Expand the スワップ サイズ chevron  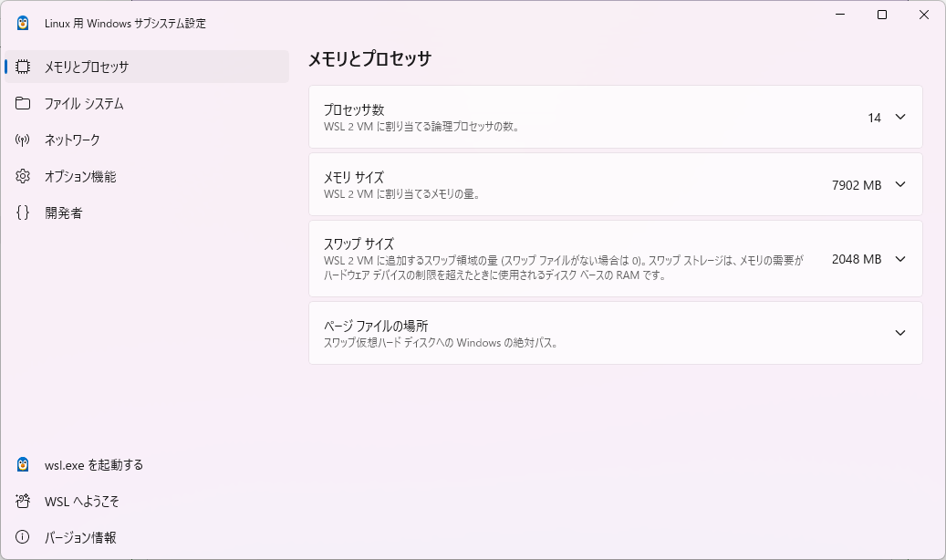[900, 259]
